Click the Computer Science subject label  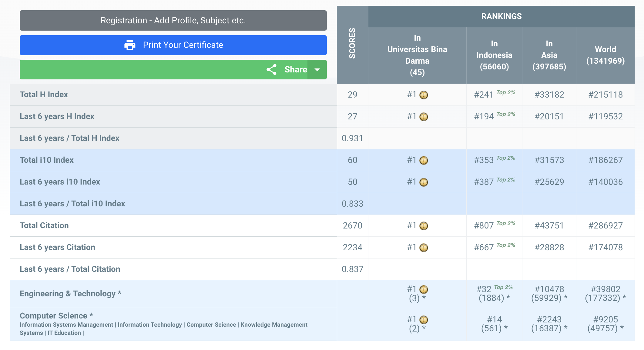53,316
